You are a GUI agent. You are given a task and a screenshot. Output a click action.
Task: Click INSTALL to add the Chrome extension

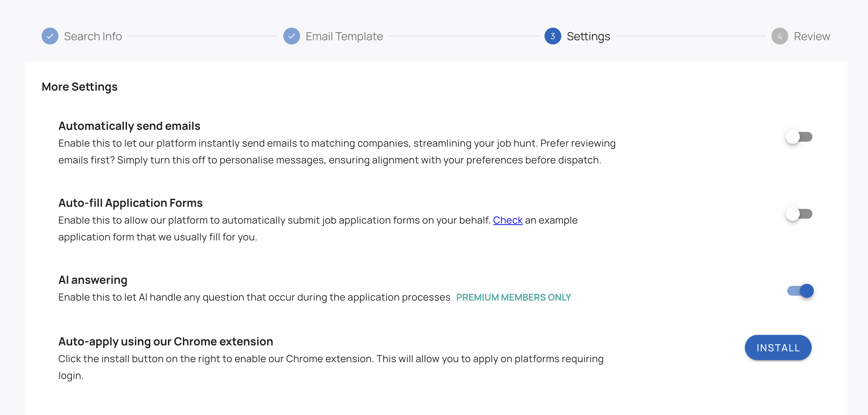point(778,347)
